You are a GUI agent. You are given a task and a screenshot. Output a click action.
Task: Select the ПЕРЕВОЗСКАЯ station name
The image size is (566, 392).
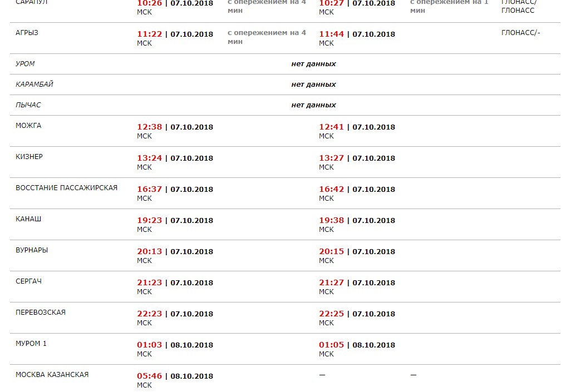click(41, 312)
